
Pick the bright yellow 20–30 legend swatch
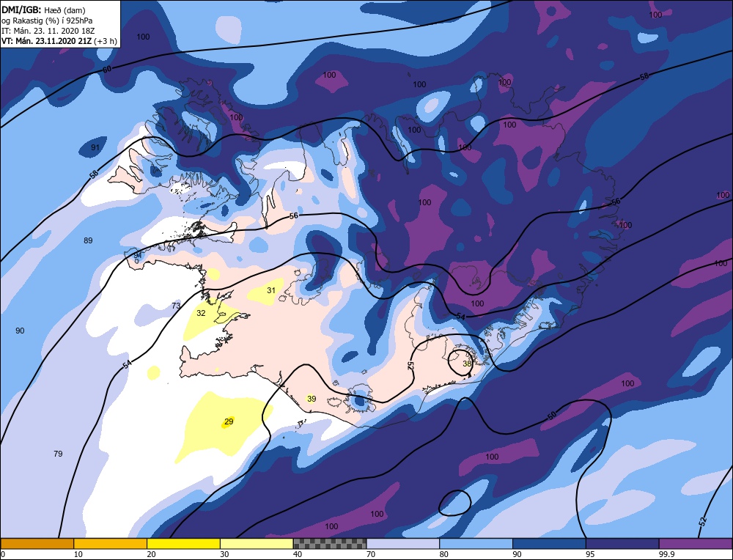[x=184, y=543]
